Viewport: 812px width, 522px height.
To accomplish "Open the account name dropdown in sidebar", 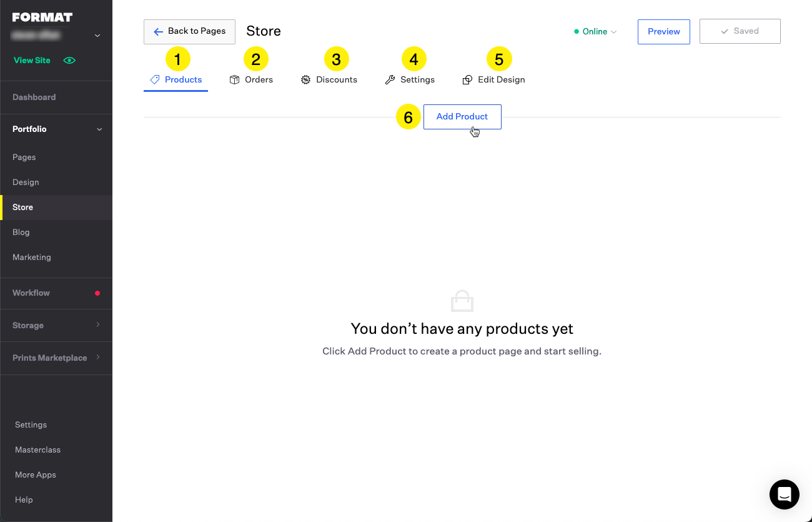I will click(x=97, y=36).
